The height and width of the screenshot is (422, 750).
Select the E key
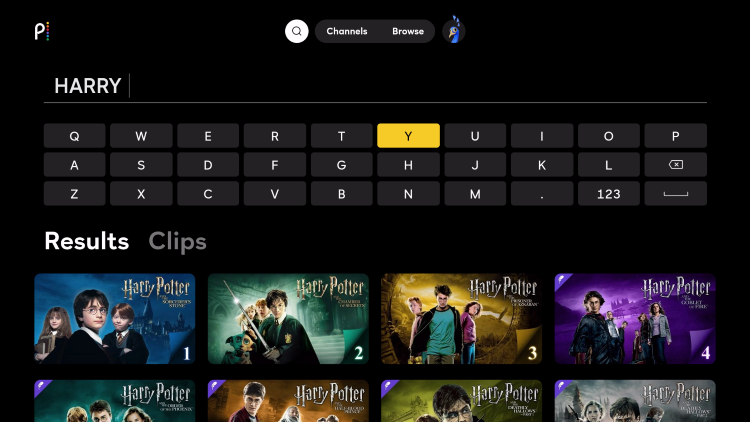click(x=208, y=136)
